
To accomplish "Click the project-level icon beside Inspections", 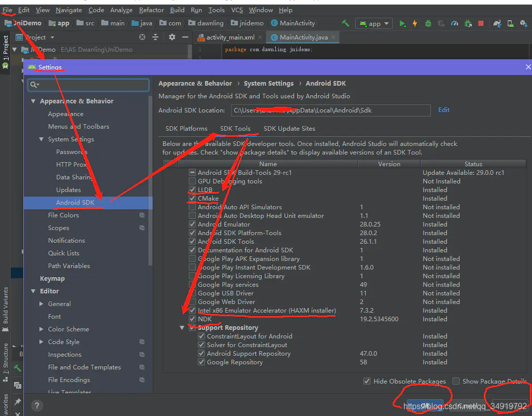I will coord(142,354).
